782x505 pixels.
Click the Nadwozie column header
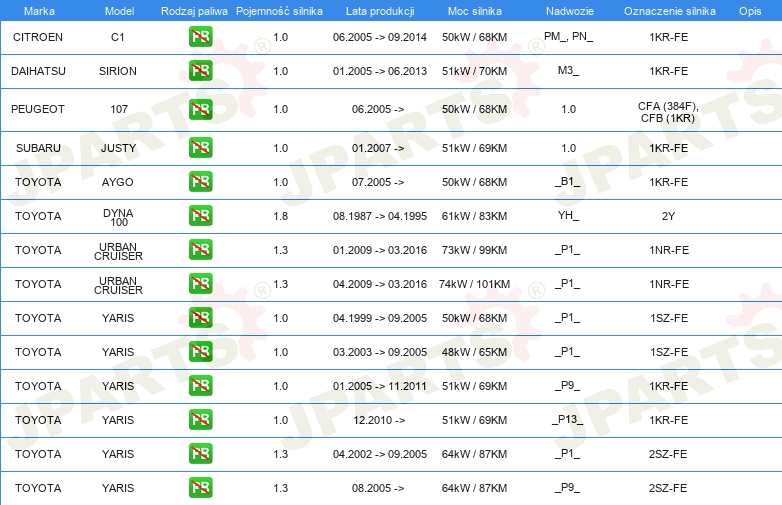570,11
